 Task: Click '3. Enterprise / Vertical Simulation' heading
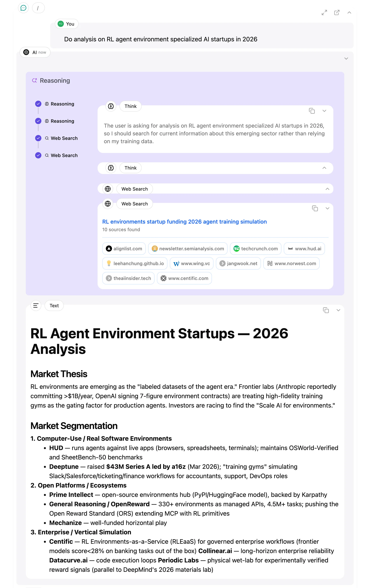click(x=81, y=532)
